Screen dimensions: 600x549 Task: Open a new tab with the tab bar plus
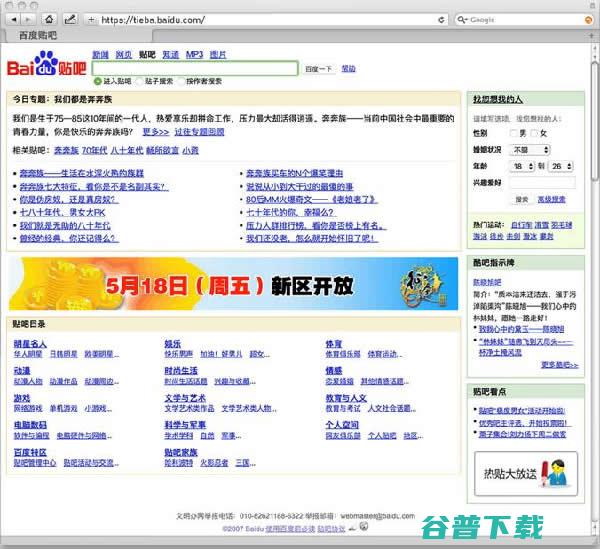[592, 35]
